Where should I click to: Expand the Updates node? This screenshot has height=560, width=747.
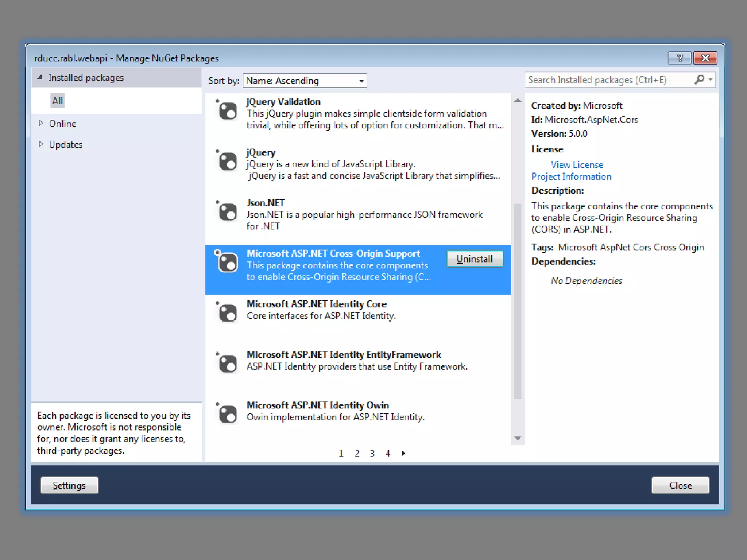(41, 144)
